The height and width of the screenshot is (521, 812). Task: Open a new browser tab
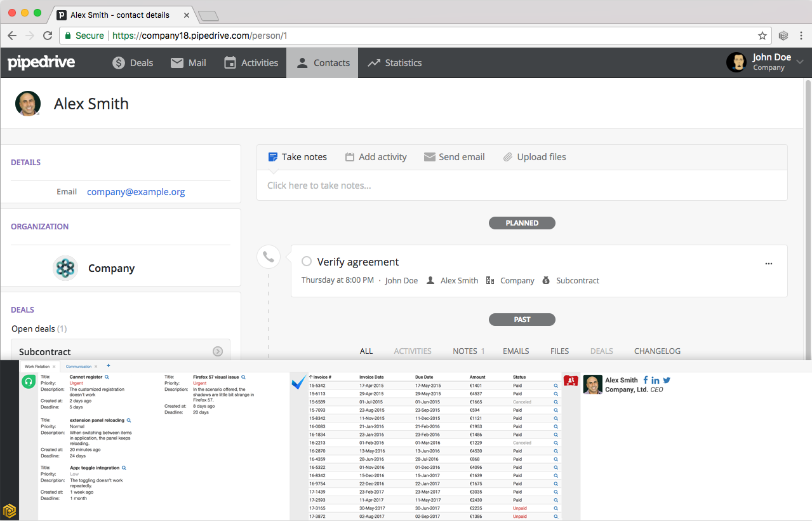208,15
